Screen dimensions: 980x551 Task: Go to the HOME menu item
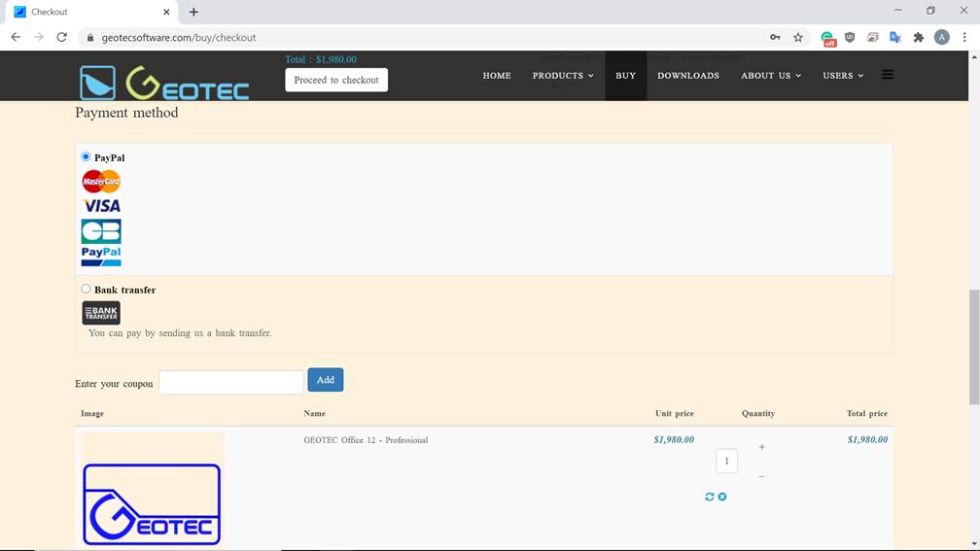click(497, 76)
